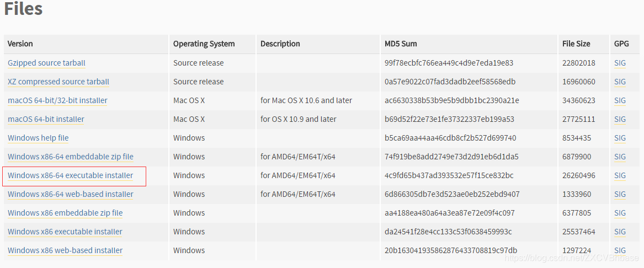Download Windows x86 executable installer
644x268 pixels.
click(x=65, y=232)
